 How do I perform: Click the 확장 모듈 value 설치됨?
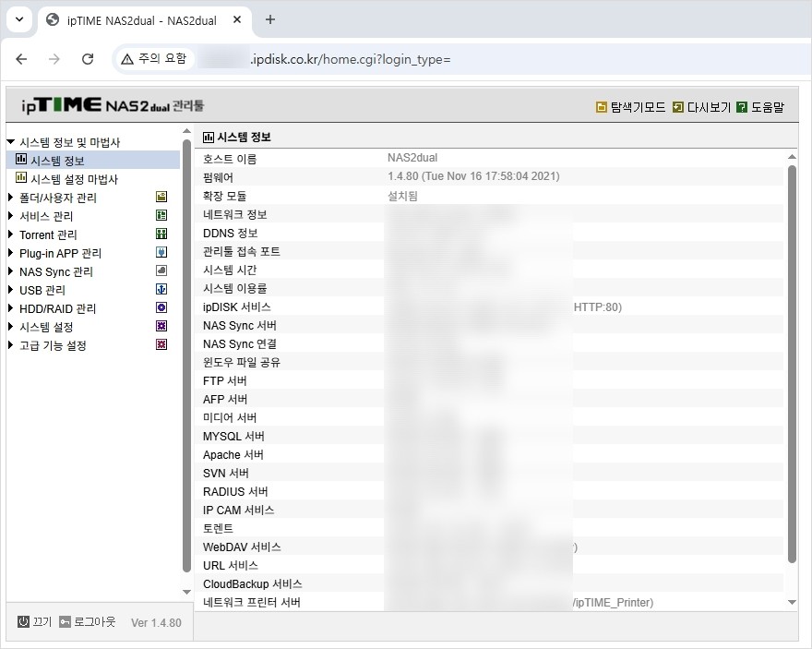(x=402, y=196)
